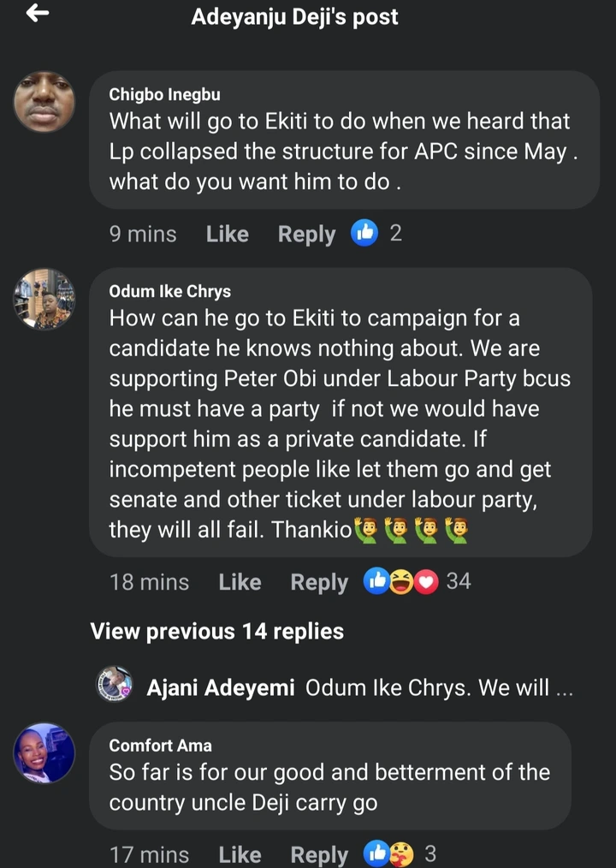Reply to Comfort Ama's comment
This screenshot has width=616, height=868.
click(x=319, y=854)
